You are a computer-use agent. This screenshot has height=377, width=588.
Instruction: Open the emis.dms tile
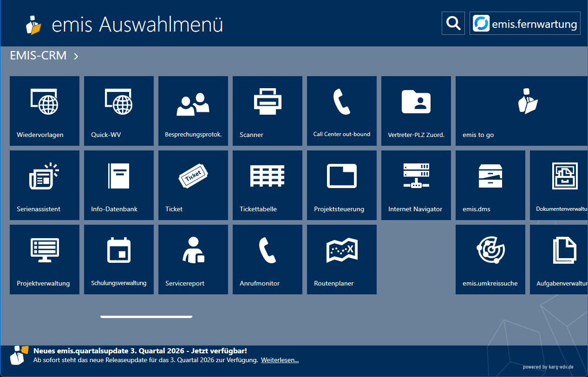coord(490,185)
